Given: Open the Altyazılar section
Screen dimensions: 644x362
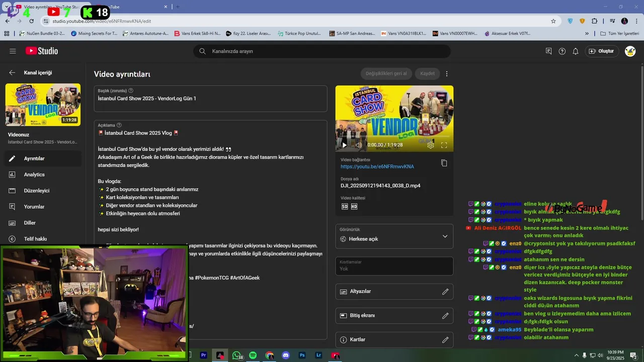Looking at the screenshot, I should pos(394,292).
